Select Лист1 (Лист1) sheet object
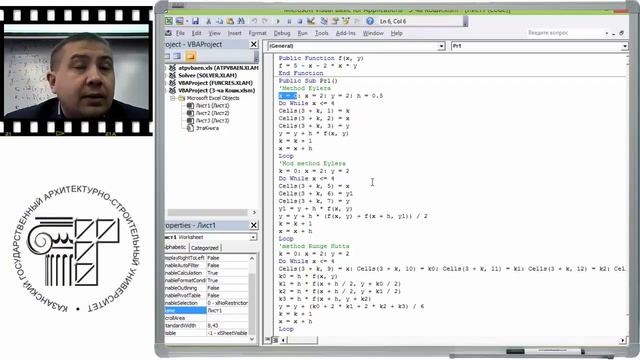Screen dimensions: 640x360 coord(212,105)
